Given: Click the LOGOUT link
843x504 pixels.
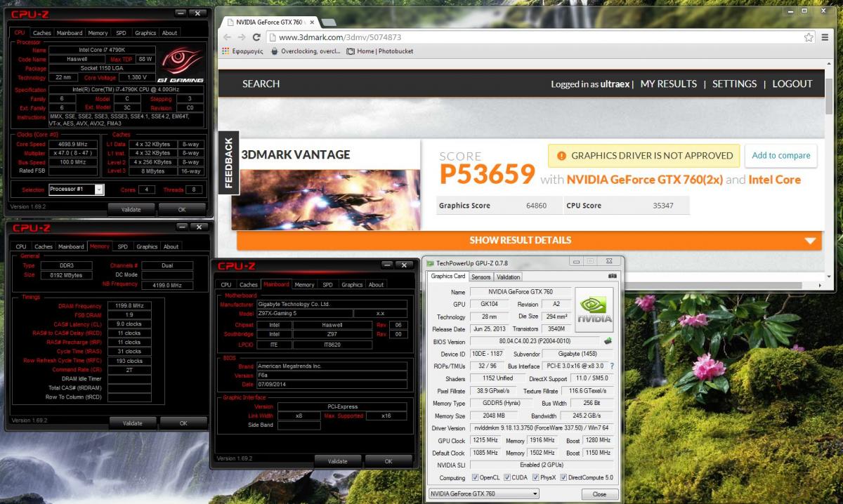Looking at the screenshot, I should coord(792,84).
